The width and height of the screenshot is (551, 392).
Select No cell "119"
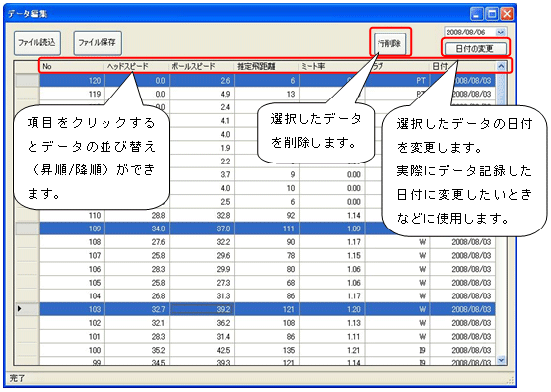coord(72,94)
